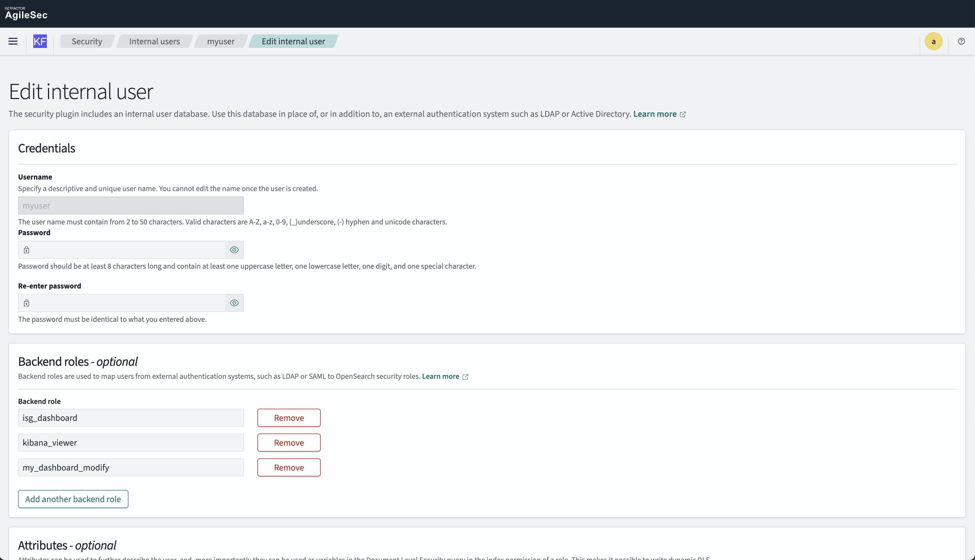The width and height of the screenshot is (975, 560).
Task: Show password with eye icon in Password field
Action: 234,250
